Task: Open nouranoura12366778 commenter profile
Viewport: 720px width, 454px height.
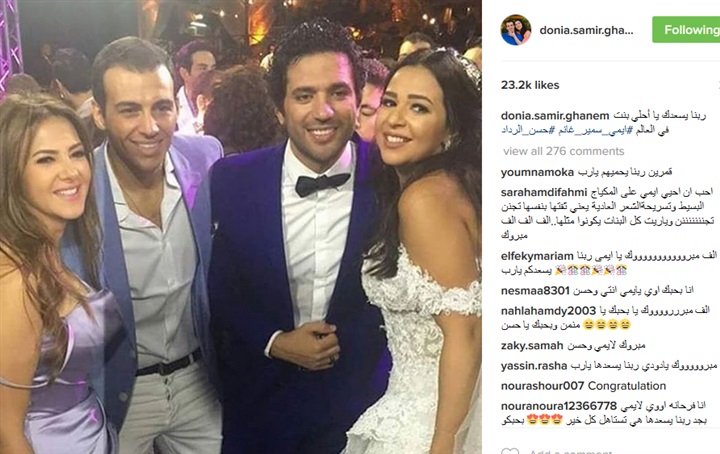Action: coord(559,406)
